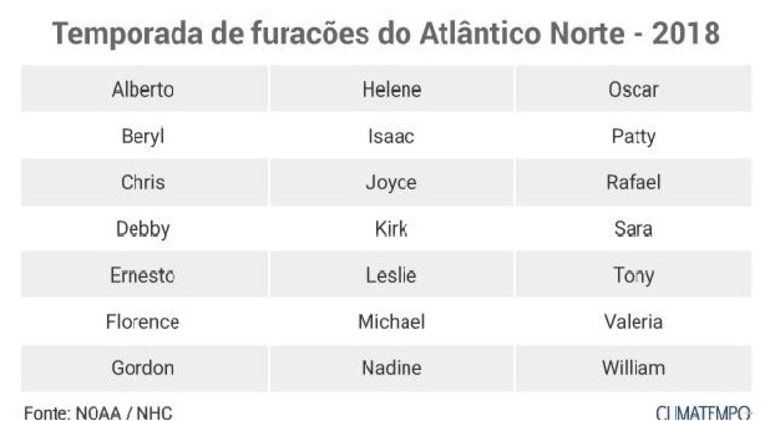Click the Fonte: NOAA / NHC source text
This screenshot has width=770, height=421.
[x=98, y=413]
